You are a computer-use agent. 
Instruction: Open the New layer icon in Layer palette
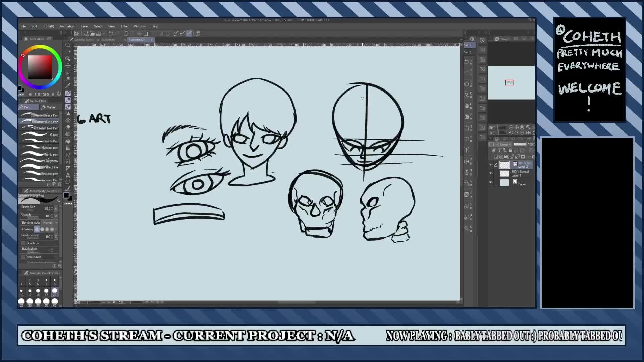(x=495, y=156)
